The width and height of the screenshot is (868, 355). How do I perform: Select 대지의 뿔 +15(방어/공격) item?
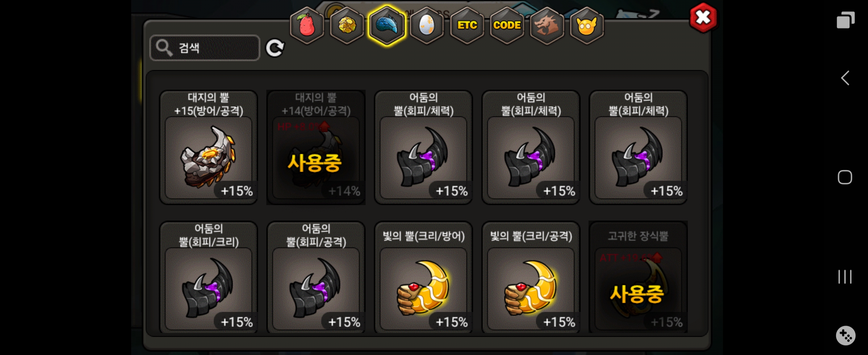coord(208,147)
